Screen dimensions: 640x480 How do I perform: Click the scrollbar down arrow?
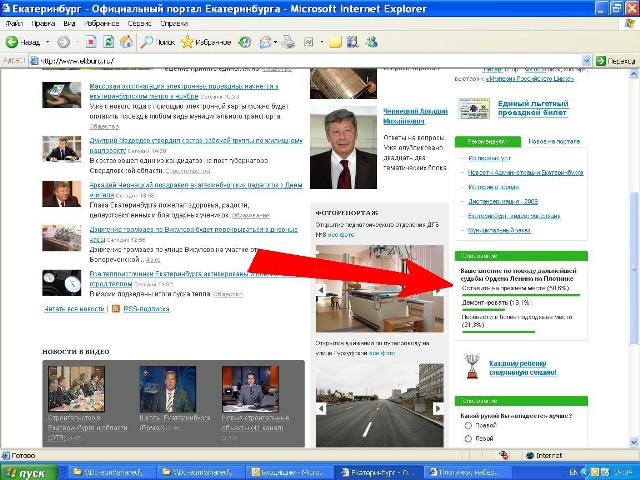633,442
